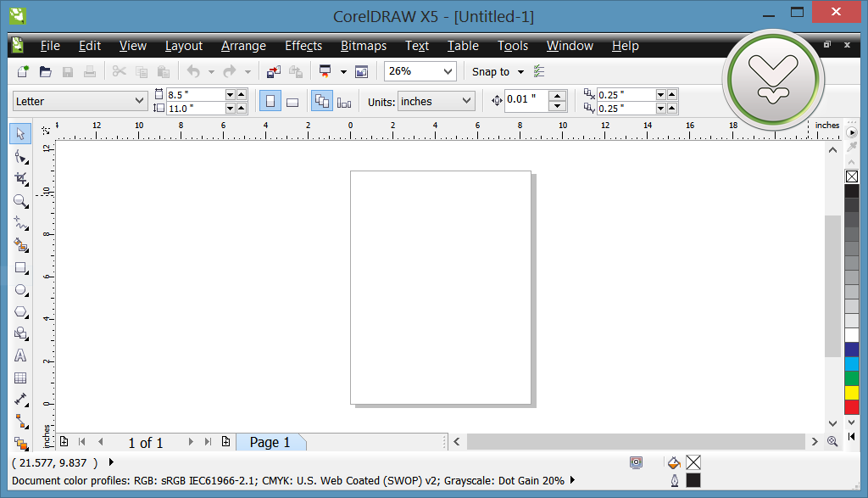The height and width of the screenshot is (498, 868).
Task: Select the Polygon tool
Action: coord(20,312)
